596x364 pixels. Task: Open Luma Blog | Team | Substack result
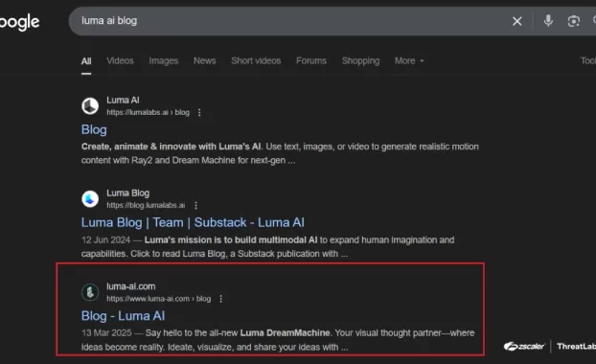coord(193,222)
